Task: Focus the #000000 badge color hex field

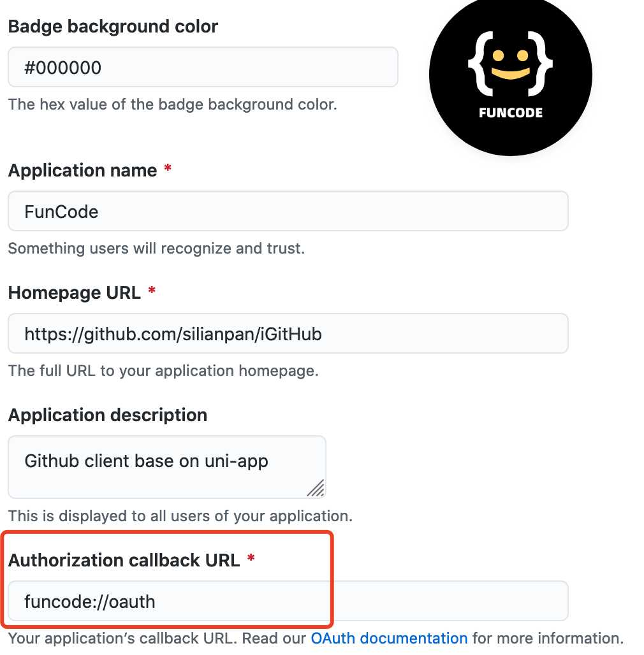Action: pyautogui.click(x=203, y=67)
